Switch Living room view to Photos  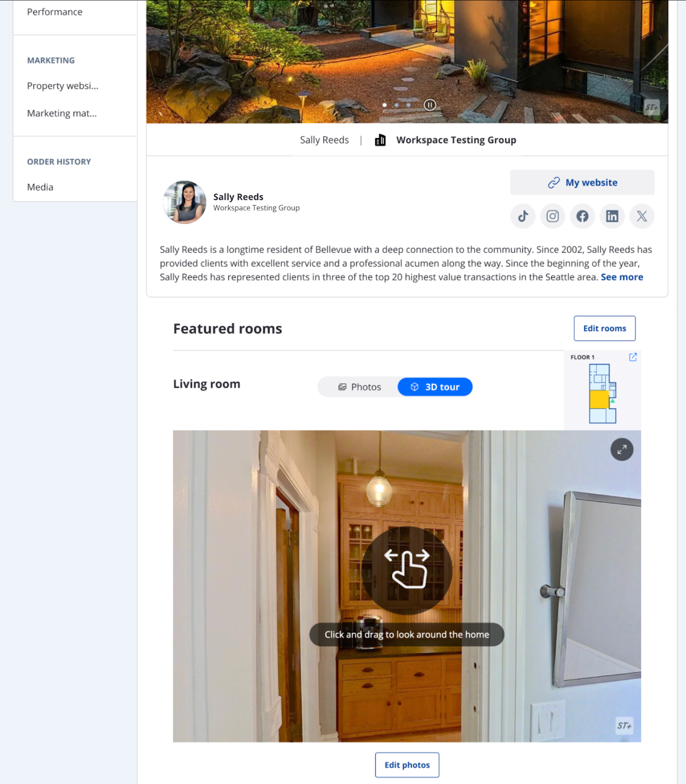pyautogui.click(x=359, y=387)
